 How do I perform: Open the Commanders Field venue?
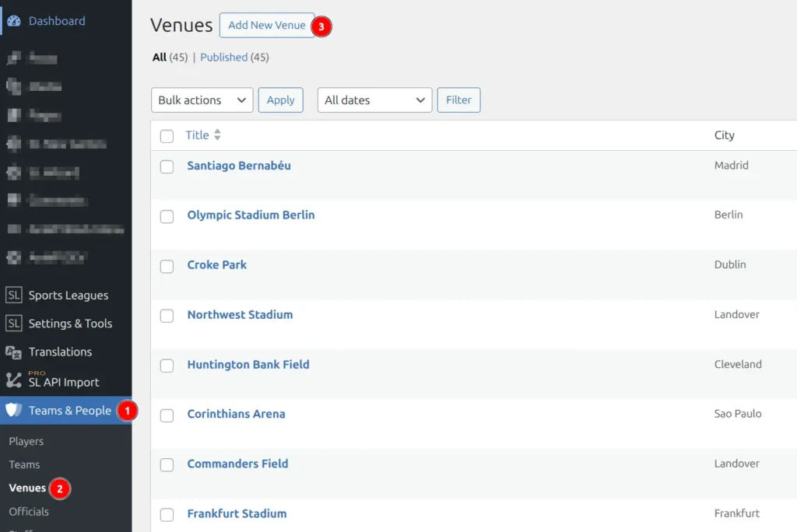237,464
